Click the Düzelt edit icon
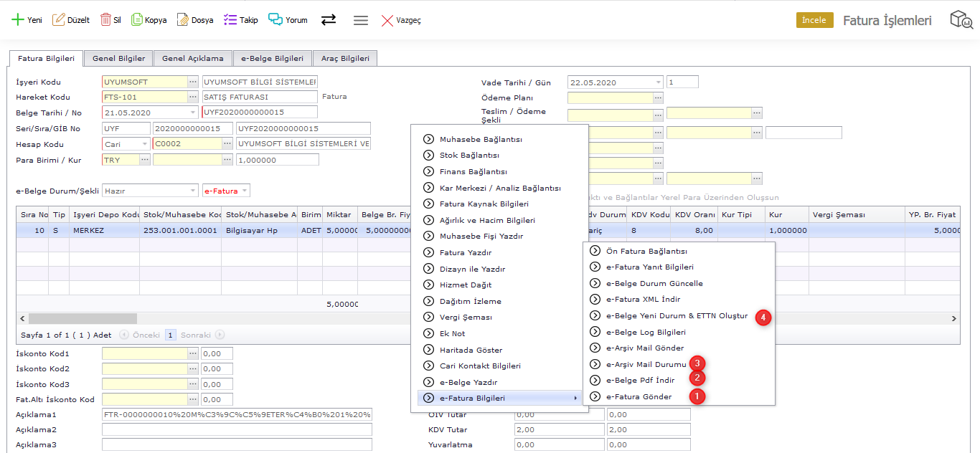Viewport: 980px width, 453px height. click(59, 20)
